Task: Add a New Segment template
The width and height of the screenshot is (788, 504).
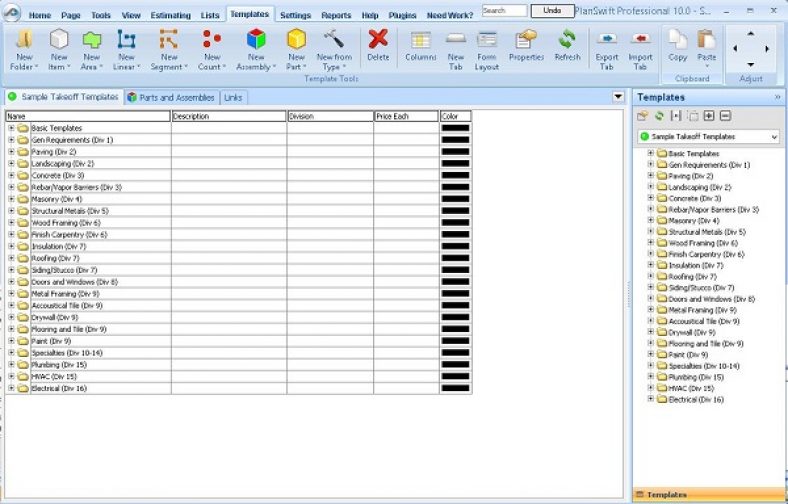Action: tap(169, 49)
